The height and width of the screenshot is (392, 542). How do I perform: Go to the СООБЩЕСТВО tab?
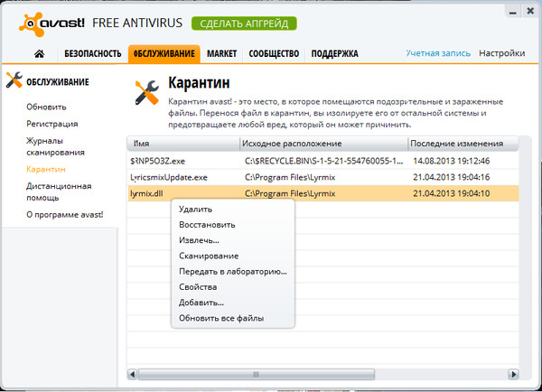[x=274, y=54]
